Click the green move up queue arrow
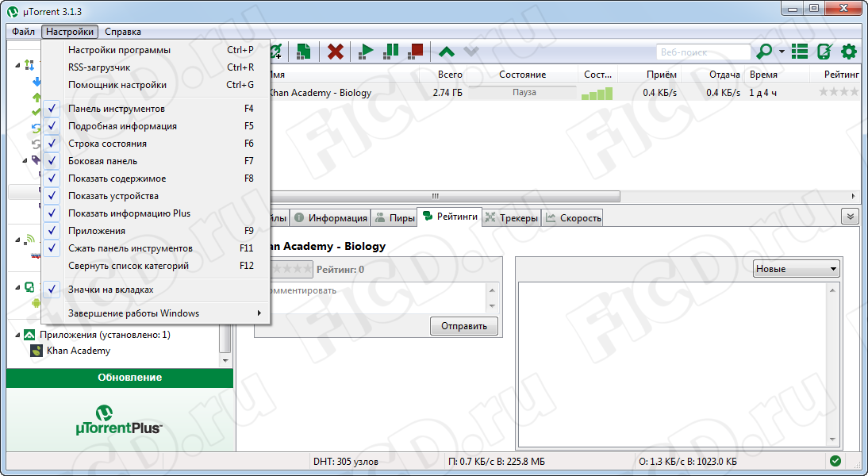Screen dimensions: 868x476 (x=446, y=52)
